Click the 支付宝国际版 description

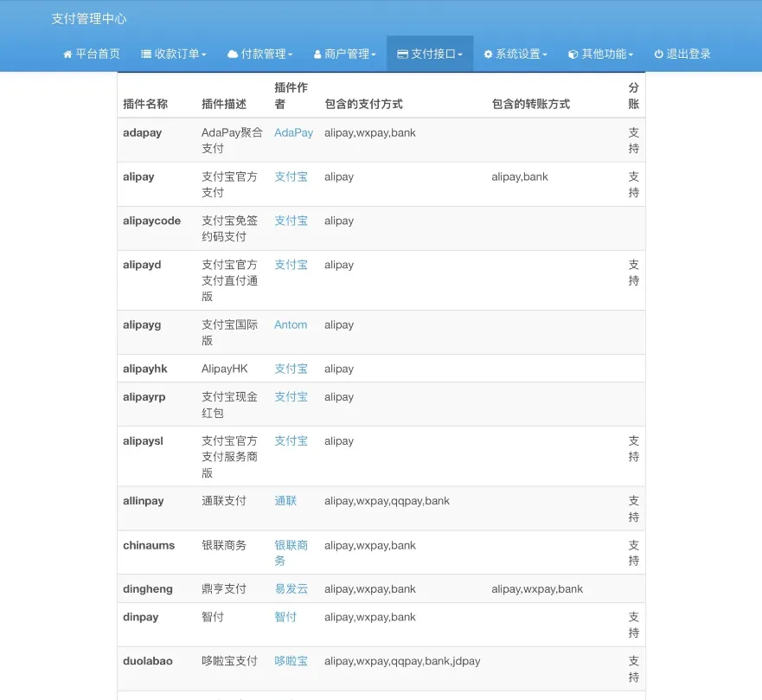230,332
